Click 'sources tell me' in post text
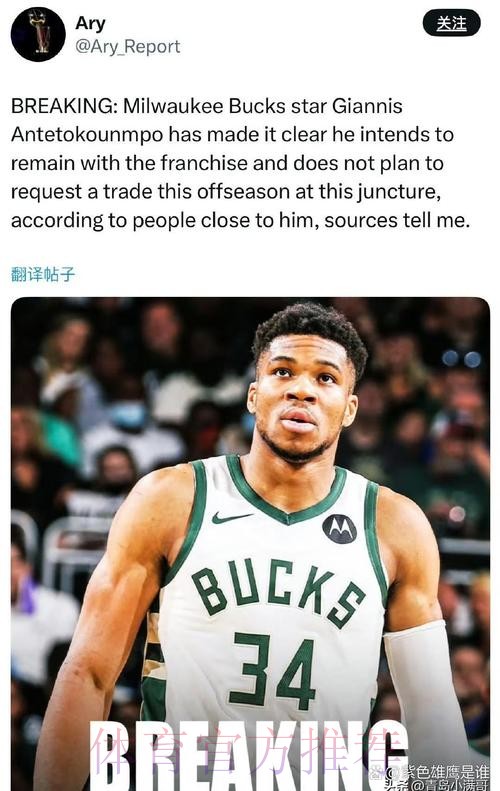The width and height of the screenshot is (500, 791). [396, 220]
